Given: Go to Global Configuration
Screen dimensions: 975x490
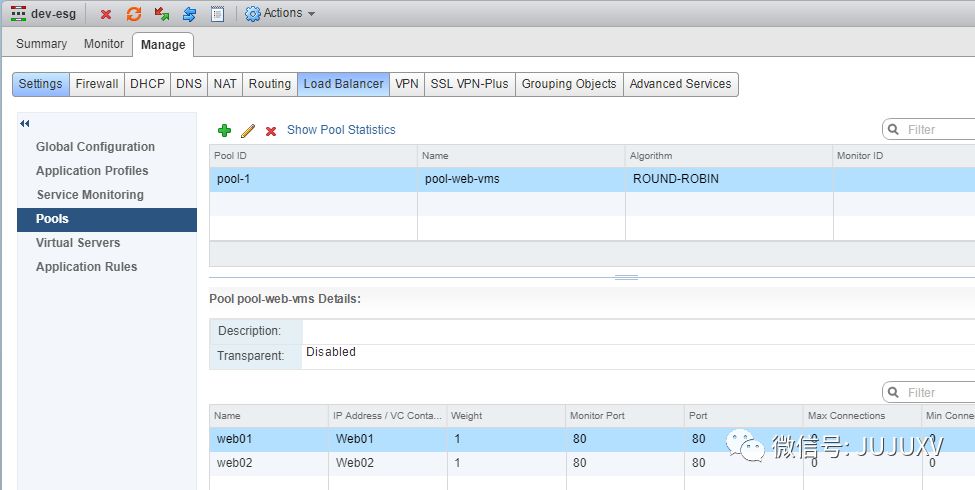Looking at the screenshot, I should 95,147.
